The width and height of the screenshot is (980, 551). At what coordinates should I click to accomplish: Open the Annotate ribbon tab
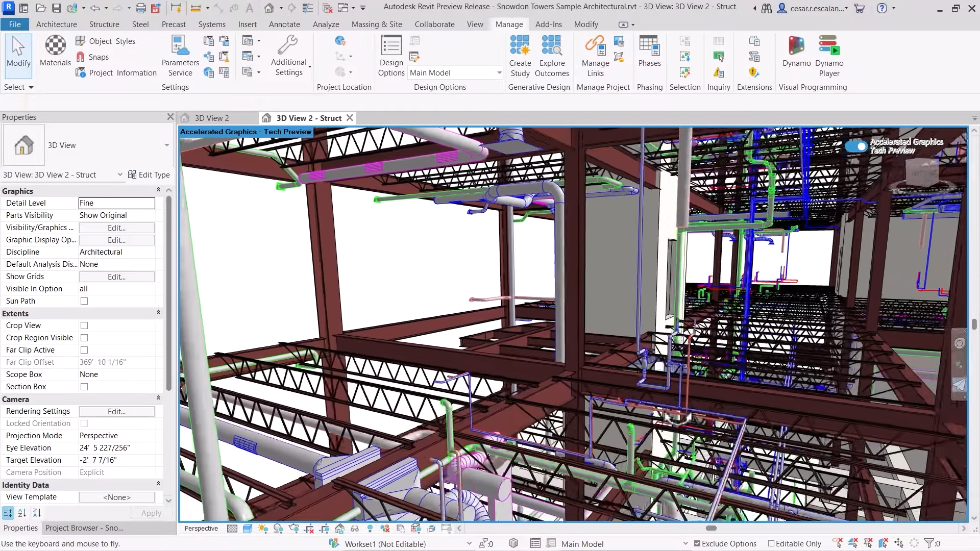[284, 24]
